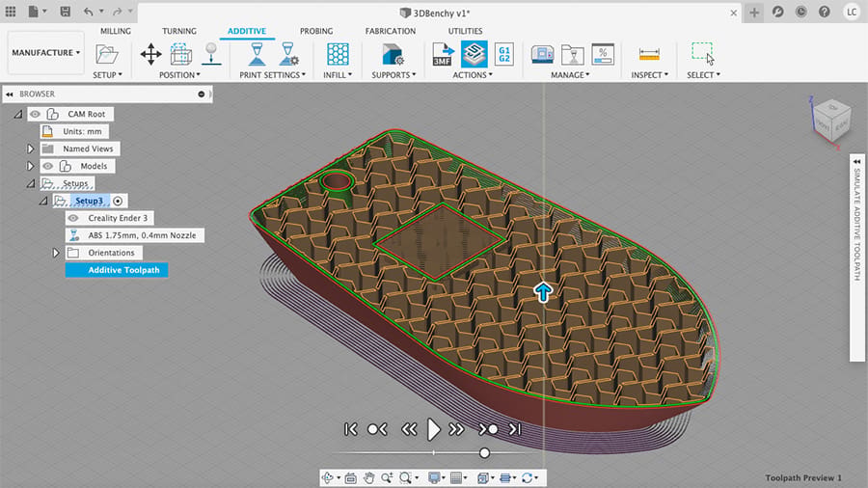
Task: Switch to the FABRICATION tab
Action: [391, 31]
